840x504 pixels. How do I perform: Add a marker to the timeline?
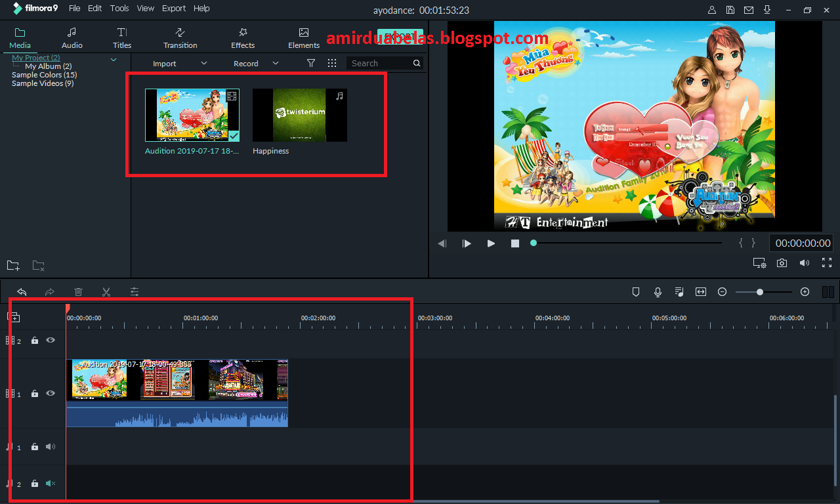point(636,292)
